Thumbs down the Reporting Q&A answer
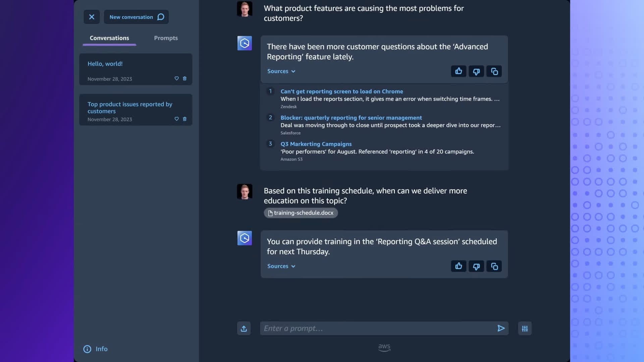Screen dimensions: 644x362 pos(476,266)
